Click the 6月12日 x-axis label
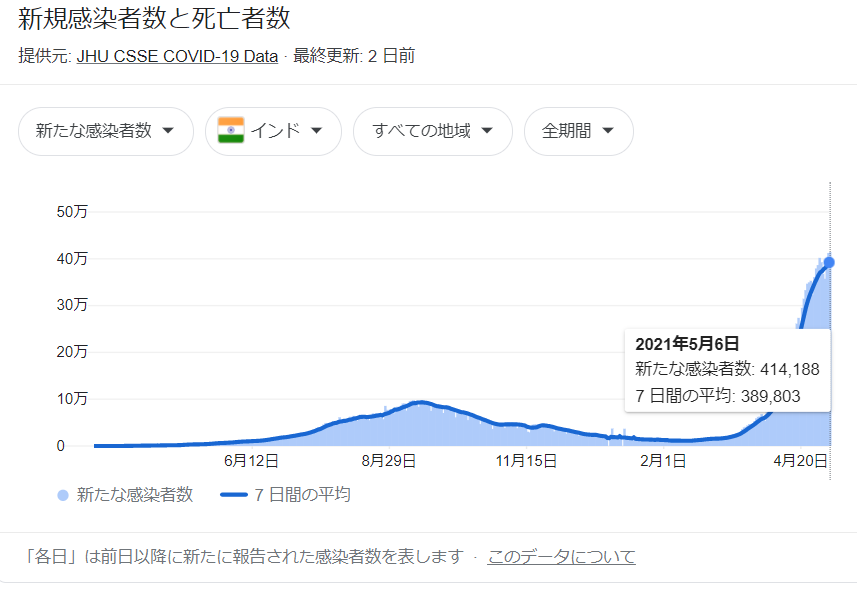The height and width of the screenshot is (589, 857). (251, 460)
